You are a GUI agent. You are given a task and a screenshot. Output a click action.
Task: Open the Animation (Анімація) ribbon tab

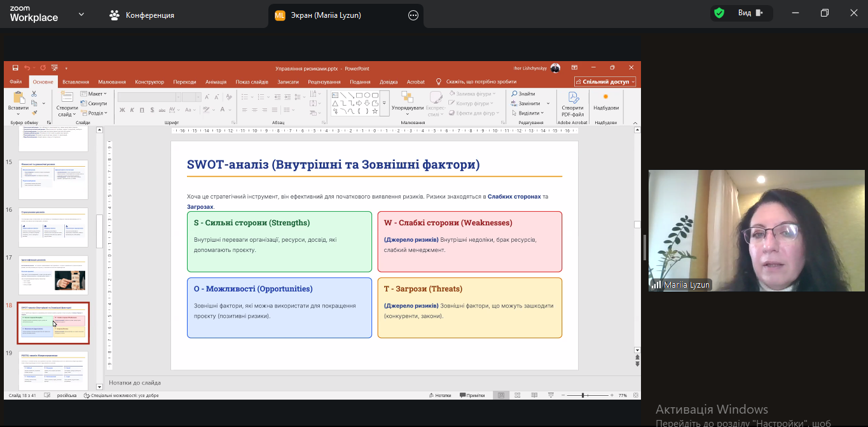pyautogui.click(x=216, y=82)
